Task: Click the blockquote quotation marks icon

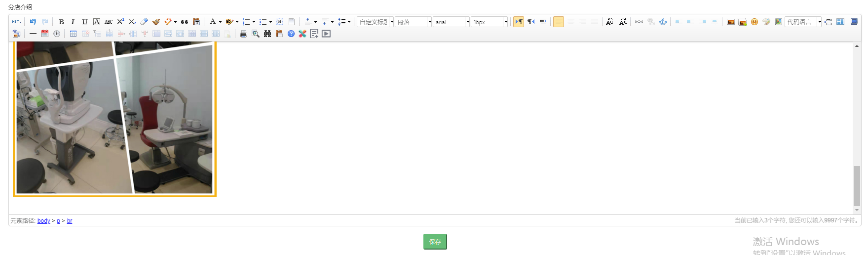Action: click(x=185, y=22)
